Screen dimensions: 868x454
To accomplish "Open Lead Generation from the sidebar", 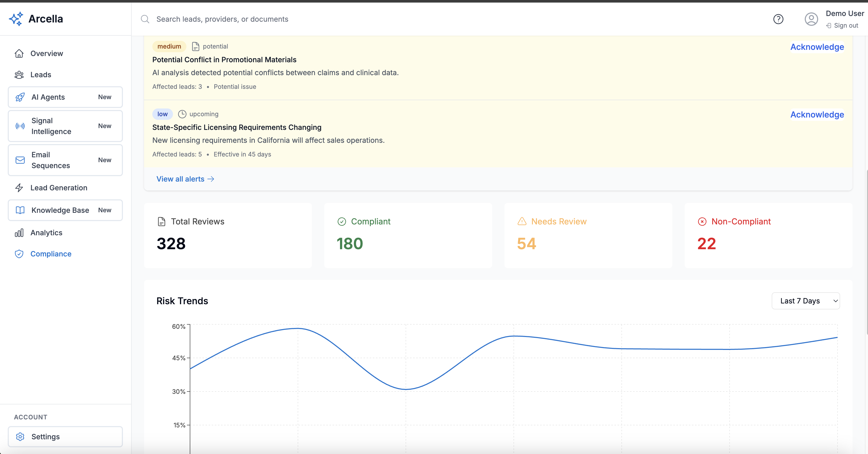I will 59,188.
